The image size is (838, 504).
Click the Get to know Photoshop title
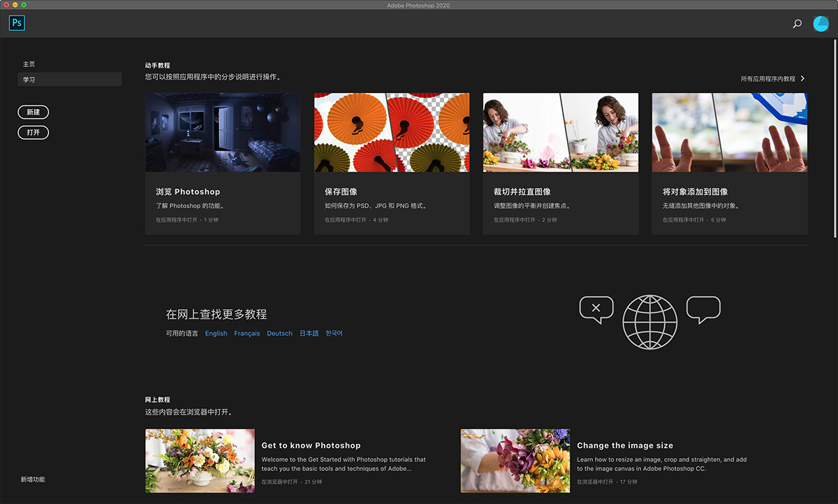coord(311,445)
